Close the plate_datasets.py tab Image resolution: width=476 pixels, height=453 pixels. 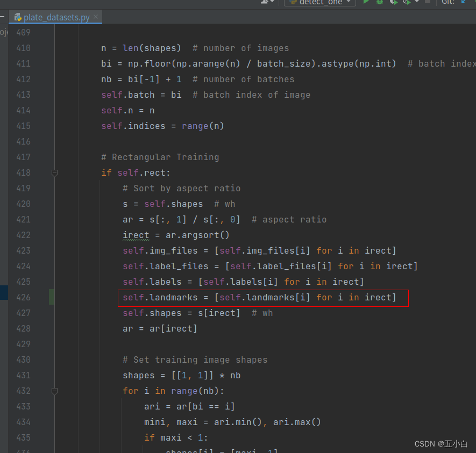pyautogui.click(x=96, y=17)
